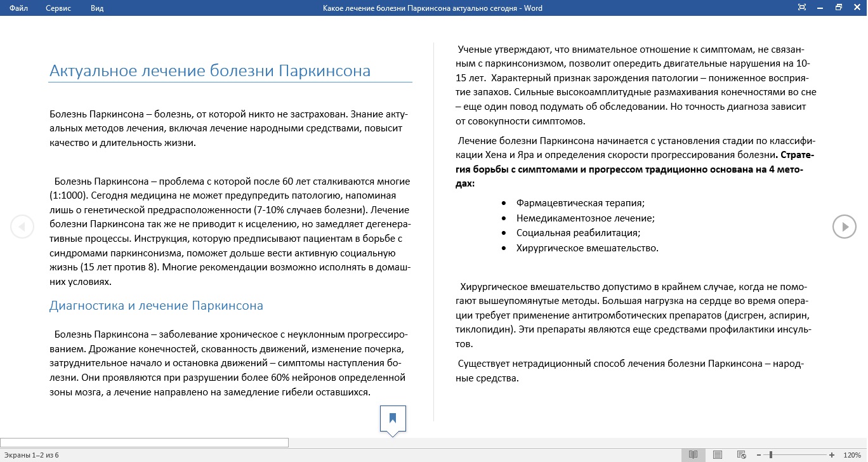Switch to Print Layout view icon
The width and height of the screenshot is (868, 462).
[718, 455]
